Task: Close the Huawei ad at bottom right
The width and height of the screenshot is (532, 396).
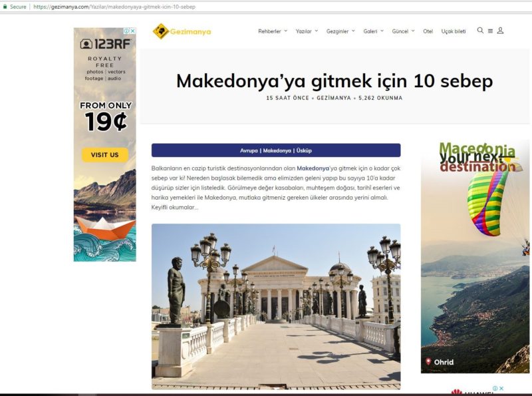Action: pyautogui.click(x=501, y=388)
